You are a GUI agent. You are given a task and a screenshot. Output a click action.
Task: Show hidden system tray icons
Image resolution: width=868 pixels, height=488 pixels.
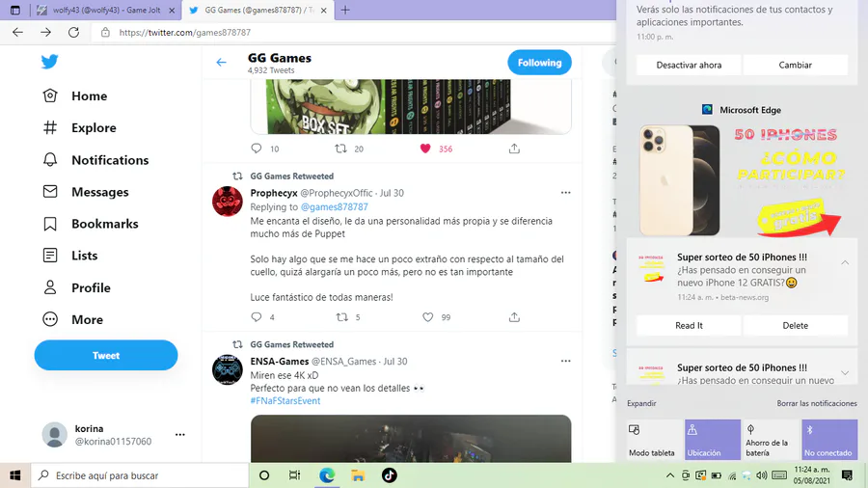(x=670, y=475)
